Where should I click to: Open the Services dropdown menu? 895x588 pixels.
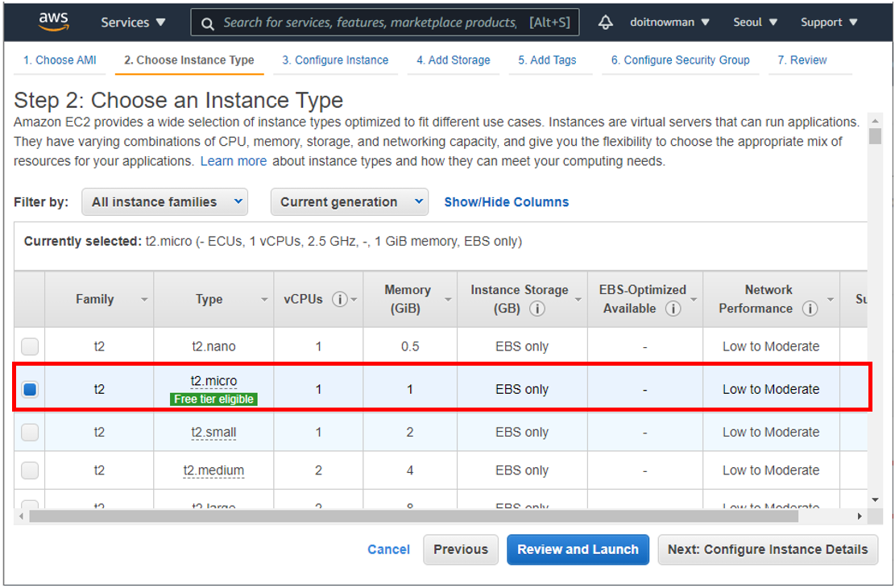pyautogui.click(x=133, y=23)
